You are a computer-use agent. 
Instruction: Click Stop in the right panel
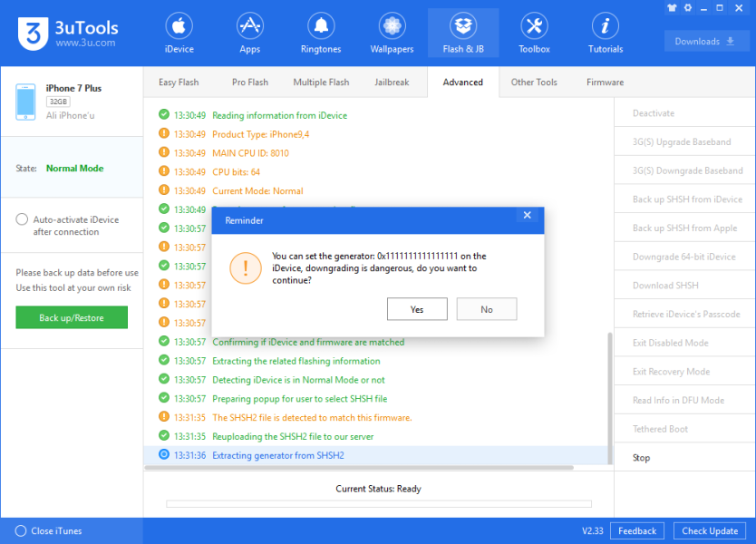[x=642, y=458]
